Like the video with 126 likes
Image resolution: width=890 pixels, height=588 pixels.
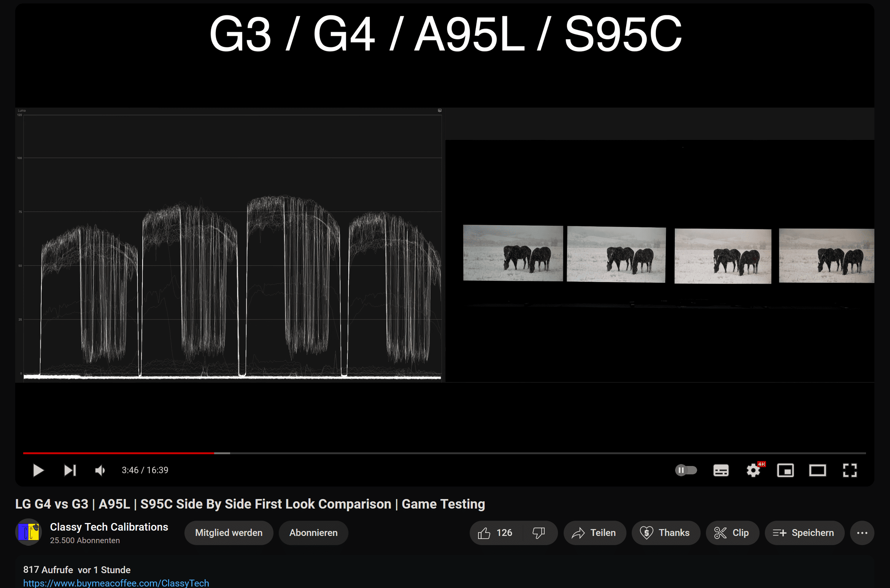(x=495, y=533)
